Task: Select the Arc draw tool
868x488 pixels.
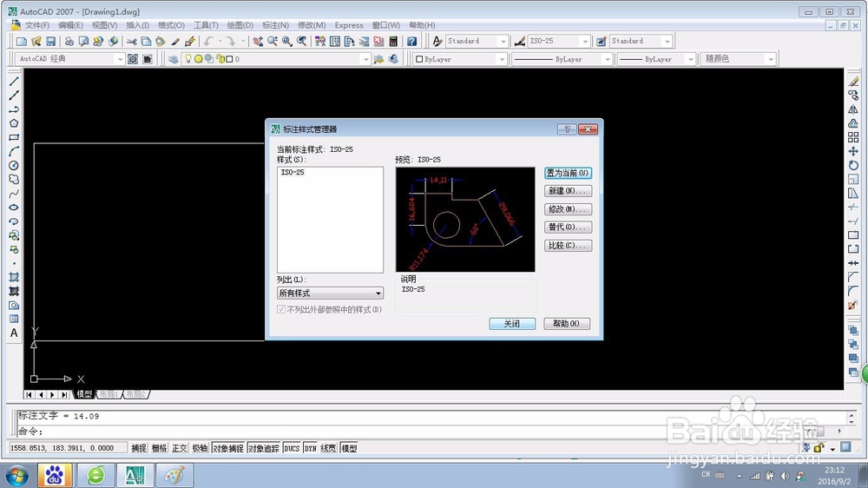Action: 14,151
